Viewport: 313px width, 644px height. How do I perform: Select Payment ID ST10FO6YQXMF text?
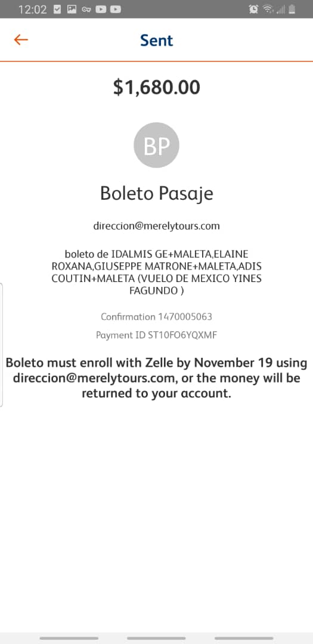(x=156, y=335)
